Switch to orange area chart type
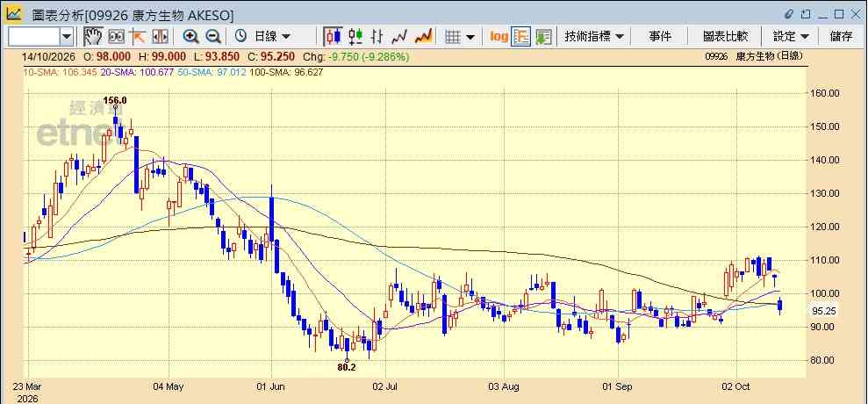The width and height of the screenshot is (868, 404). pos(424,37)
